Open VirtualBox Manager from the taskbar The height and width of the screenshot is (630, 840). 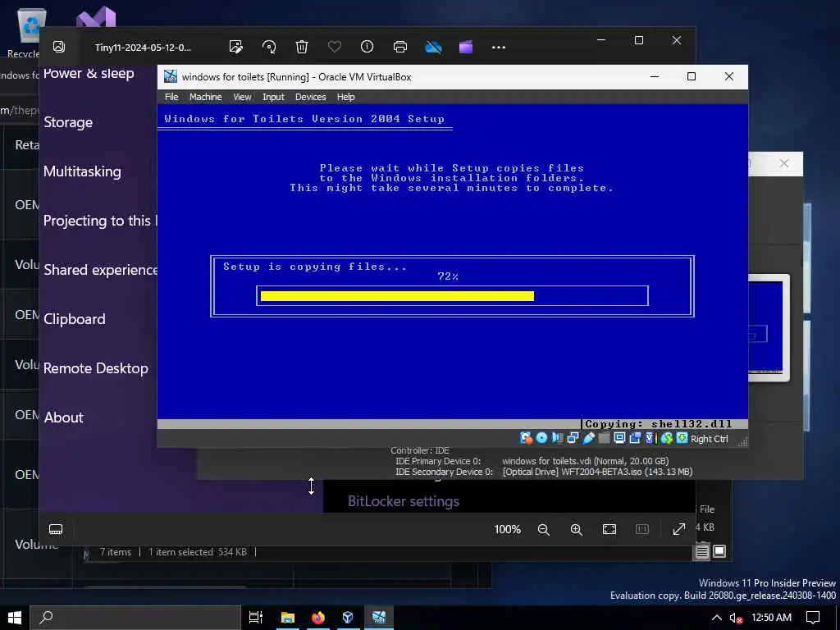click(348, 618)
